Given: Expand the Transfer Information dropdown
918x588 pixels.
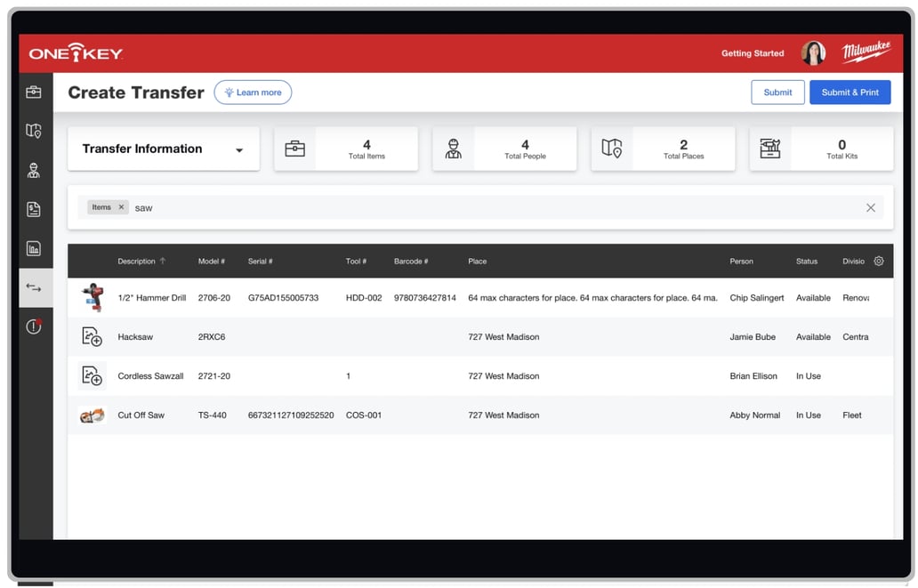Looking at the screenshot, I should coord(239,149).
